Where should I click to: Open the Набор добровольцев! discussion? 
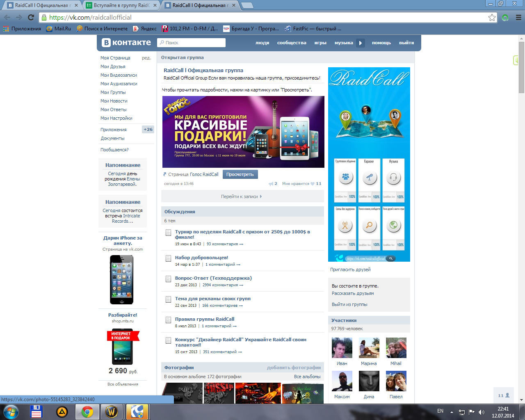(x=201, y=258)
